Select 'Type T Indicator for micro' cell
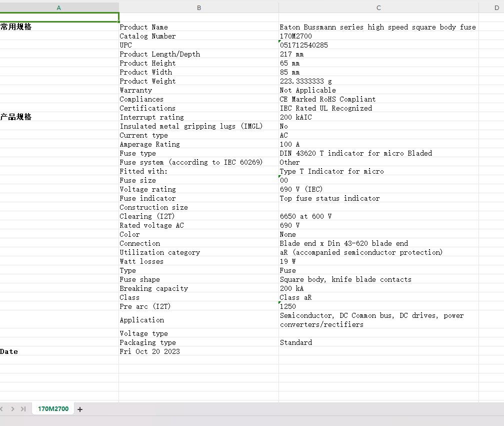The image size is (504, 426). [x=378, y=171]
